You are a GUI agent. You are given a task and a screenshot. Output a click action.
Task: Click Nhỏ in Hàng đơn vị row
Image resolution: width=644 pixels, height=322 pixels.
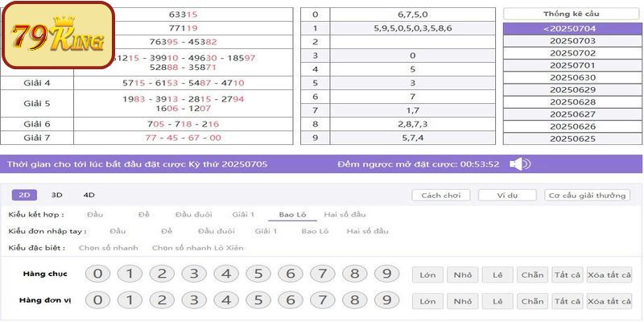coord(462,301)
